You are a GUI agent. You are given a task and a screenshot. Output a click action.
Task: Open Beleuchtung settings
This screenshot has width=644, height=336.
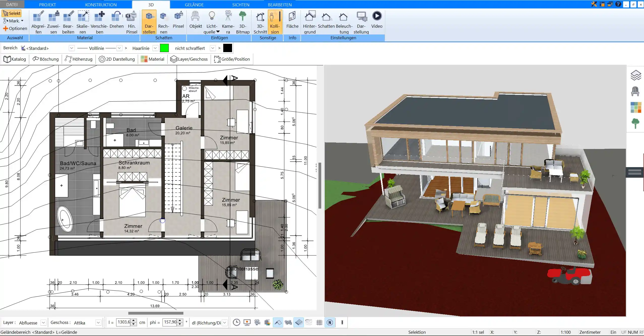click(x=344, y=22)
